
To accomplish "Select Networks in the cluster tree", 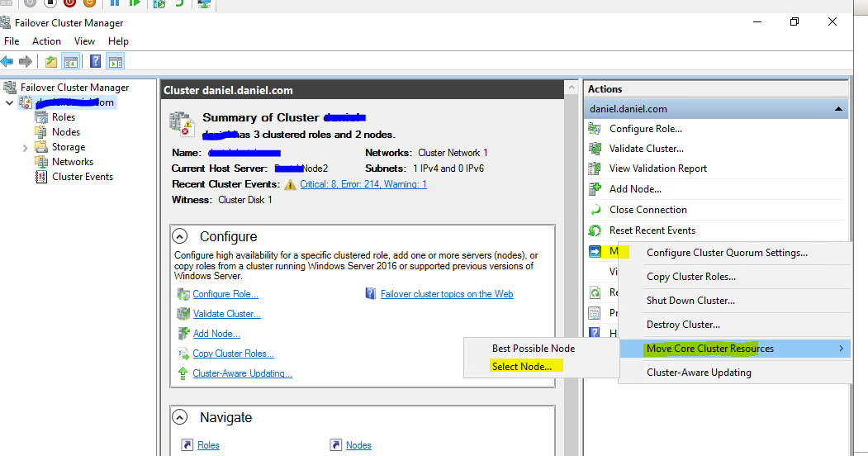I will 73,162.
